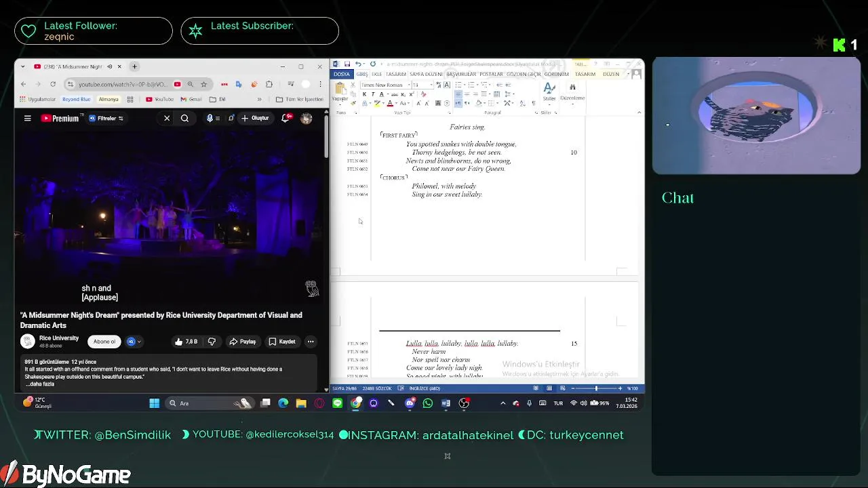Click the YouTube search magnifier button
The image size is (868, 488).
pos(184,118)
